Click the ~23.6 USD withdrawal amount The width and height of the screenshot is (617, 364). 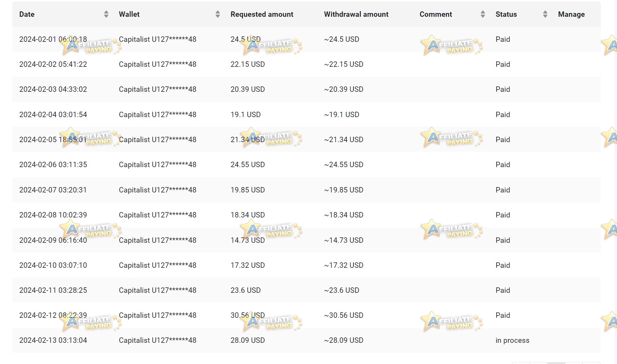(341, 290)
